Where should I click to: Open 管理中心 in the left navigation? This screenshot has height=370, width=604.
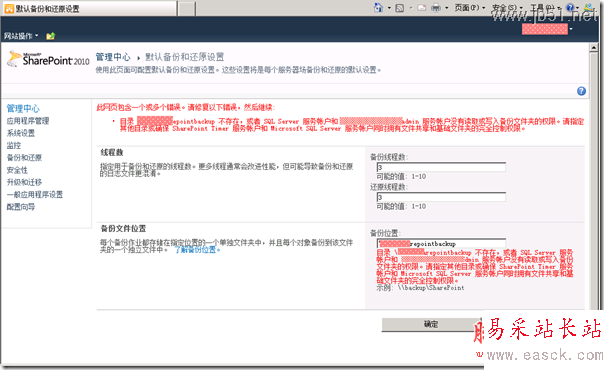(x=23, y=108)
